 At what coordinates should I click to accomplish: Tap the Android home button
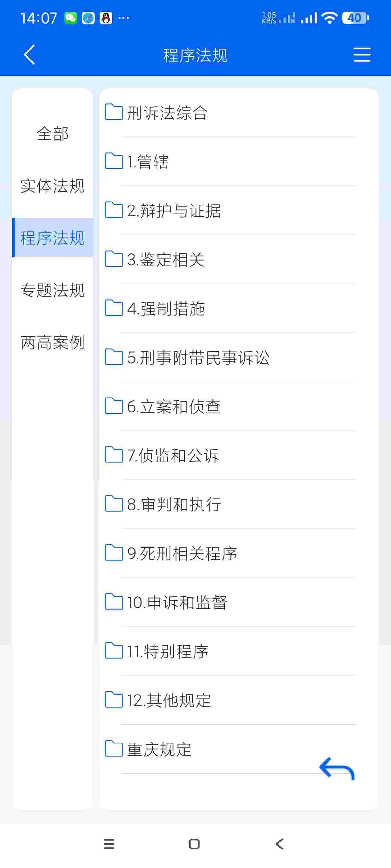pos(194,844)
